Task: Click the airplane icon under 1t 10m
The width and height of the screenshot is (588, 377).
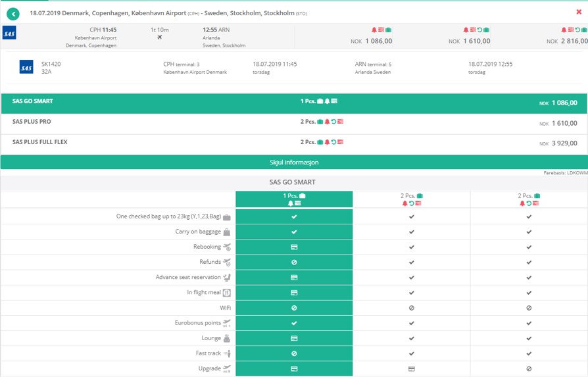Action: 160,37
